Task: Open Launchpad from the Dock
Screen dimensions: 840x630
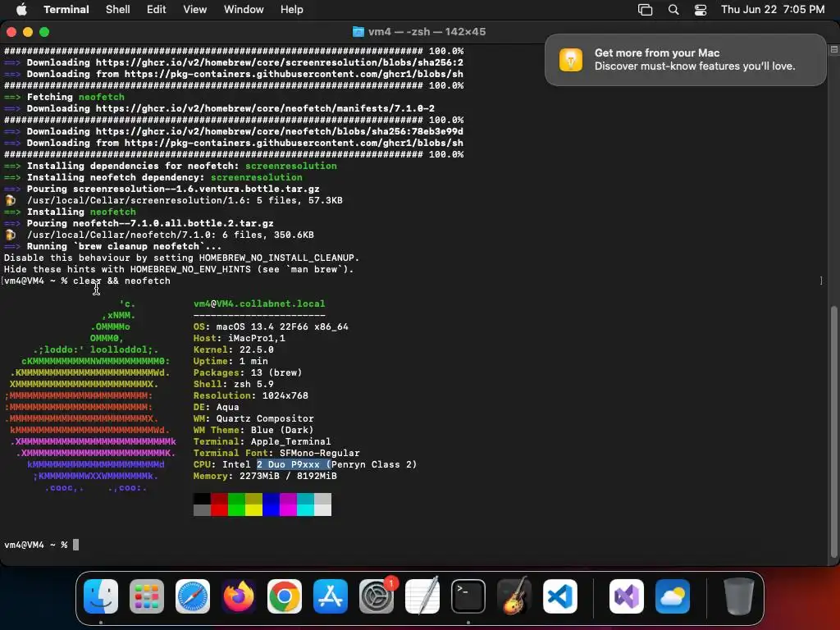Action: 147,596
